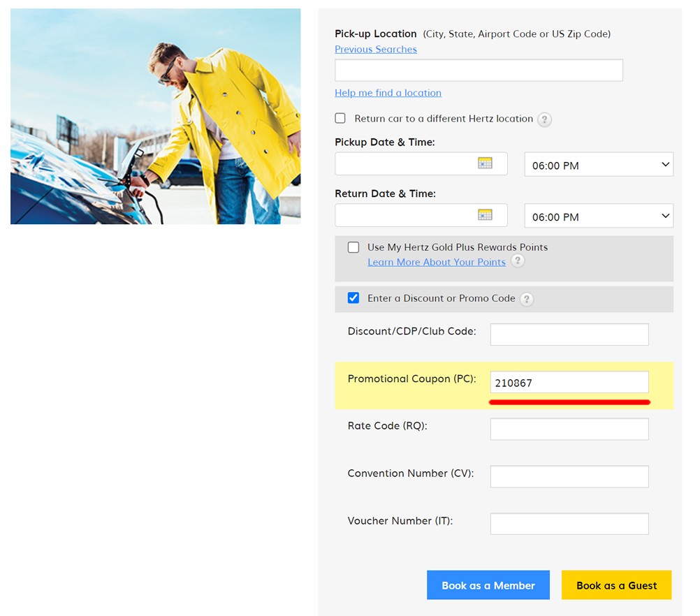Click help icon beside different Hertz location
The image size is (700, 616).
544,119
